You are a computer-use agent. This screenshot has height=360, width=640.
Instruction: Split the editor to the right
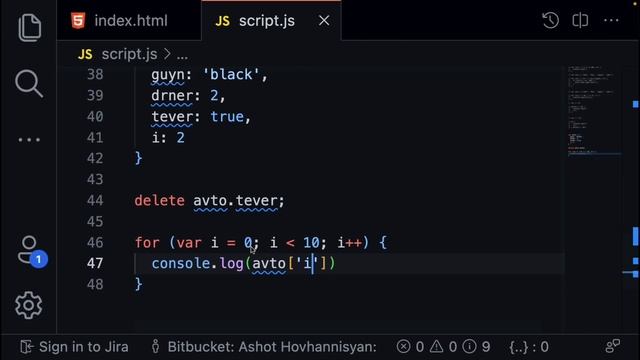(x=580, y=20)
